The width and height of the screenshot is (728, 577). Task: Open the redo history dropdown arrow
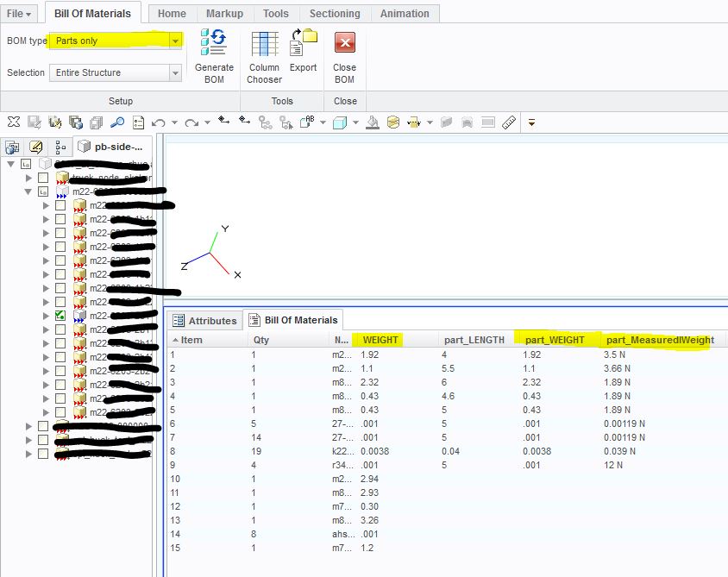(208, 123)
